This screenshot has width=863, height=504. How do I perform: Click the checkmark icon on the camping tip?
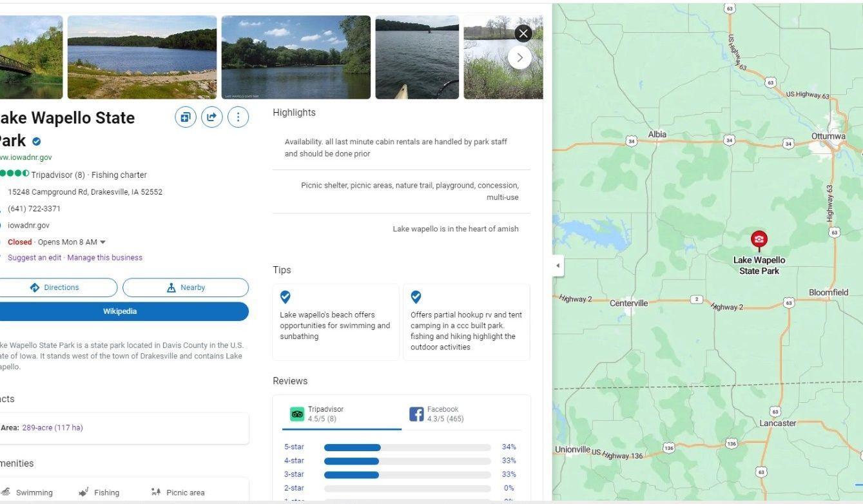416,297
